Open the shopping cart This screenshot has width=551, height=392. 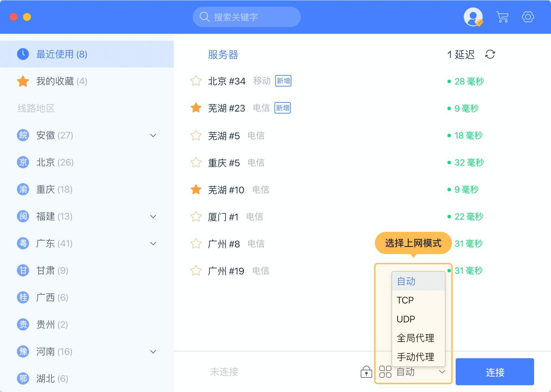click(502, 17)
